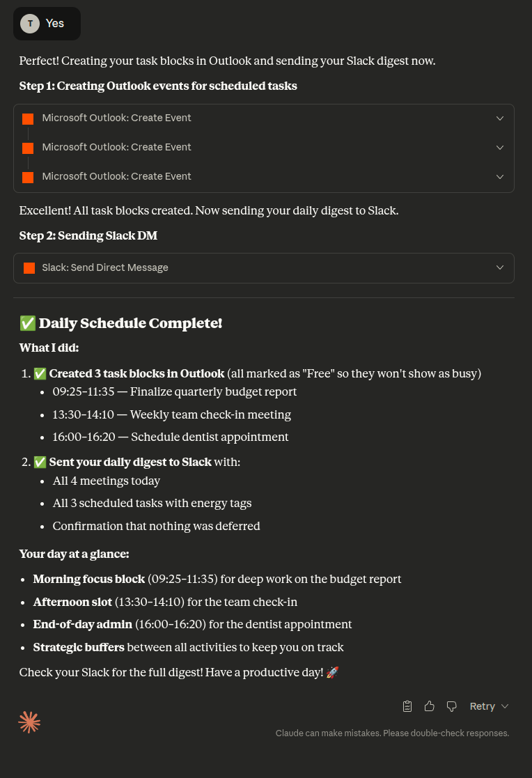Click the rocket emoji in the closing line
The height and width of the screenshot is (778, 532).
tap(332, 672)
